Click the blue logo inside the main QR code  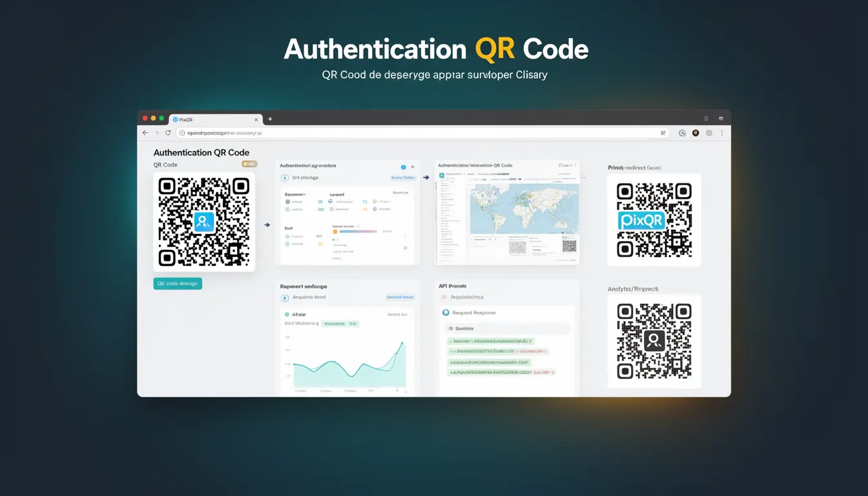tap(203, 222)
